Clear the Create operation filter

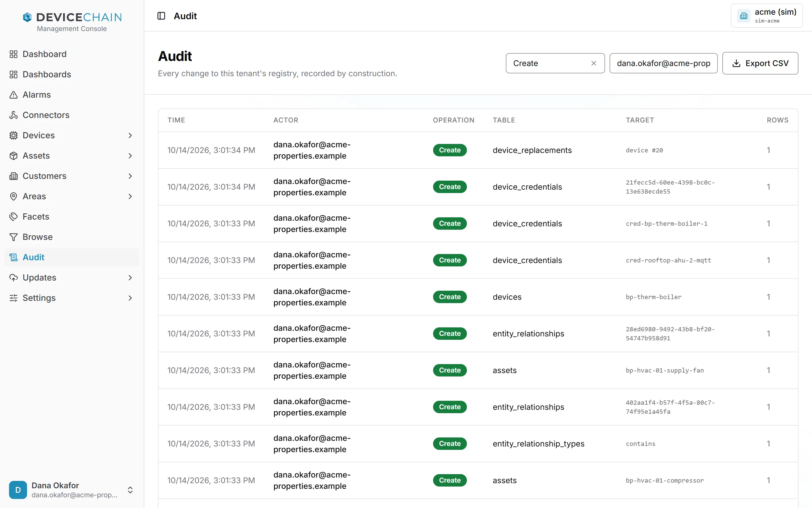[593, 63]
